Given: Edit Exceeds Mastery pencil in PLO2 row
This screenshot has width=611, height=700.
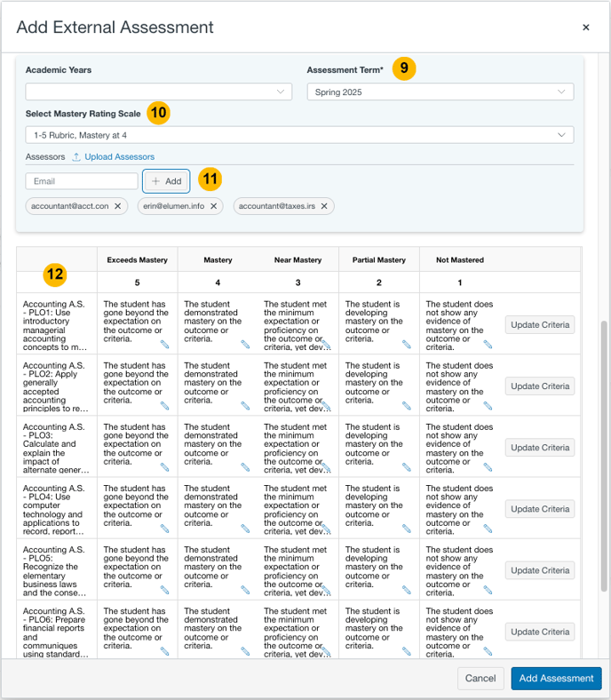Looking at the screenshot, I should pyautogui.click(x=164, y=406).
